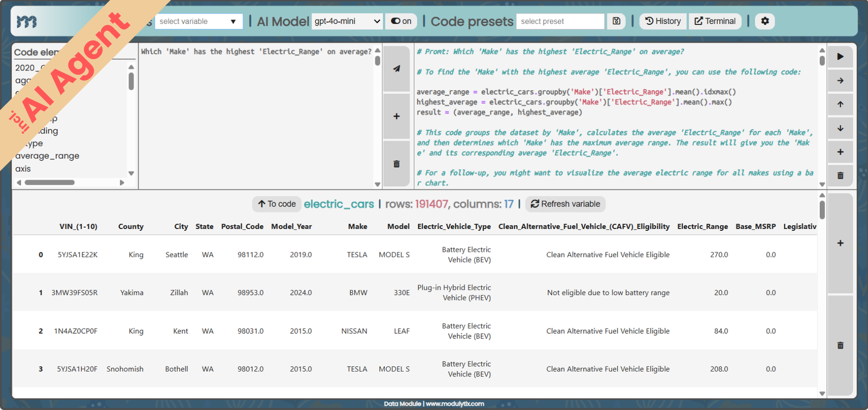Click the select preset input field
Screen dimensions: 868x410
tap(560, 21)
